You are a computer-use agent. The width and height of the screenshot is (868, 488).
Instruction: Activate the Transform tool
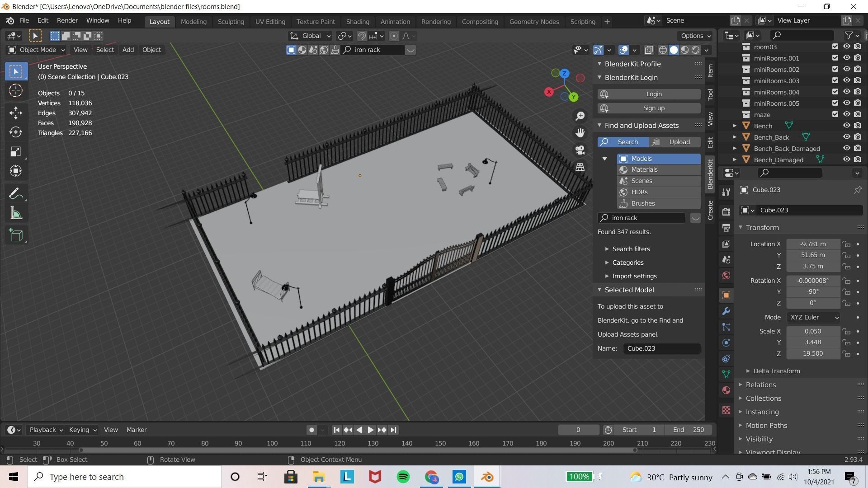16,171
